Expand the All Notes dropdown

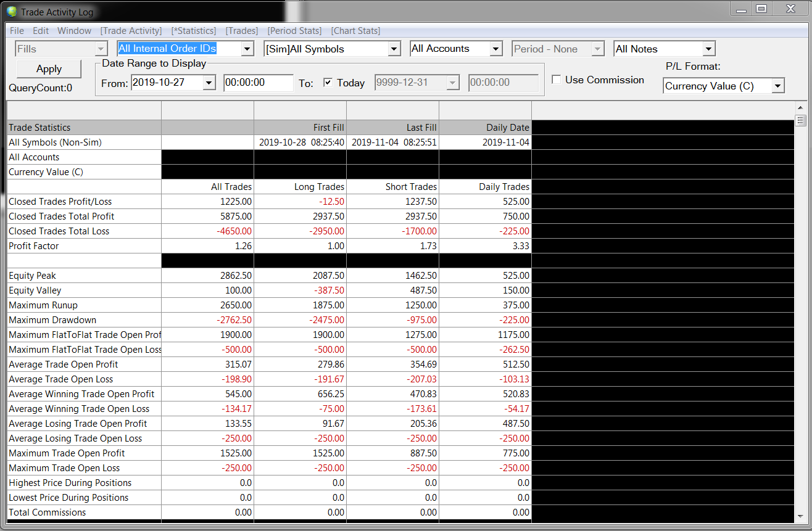click(708, 49)
